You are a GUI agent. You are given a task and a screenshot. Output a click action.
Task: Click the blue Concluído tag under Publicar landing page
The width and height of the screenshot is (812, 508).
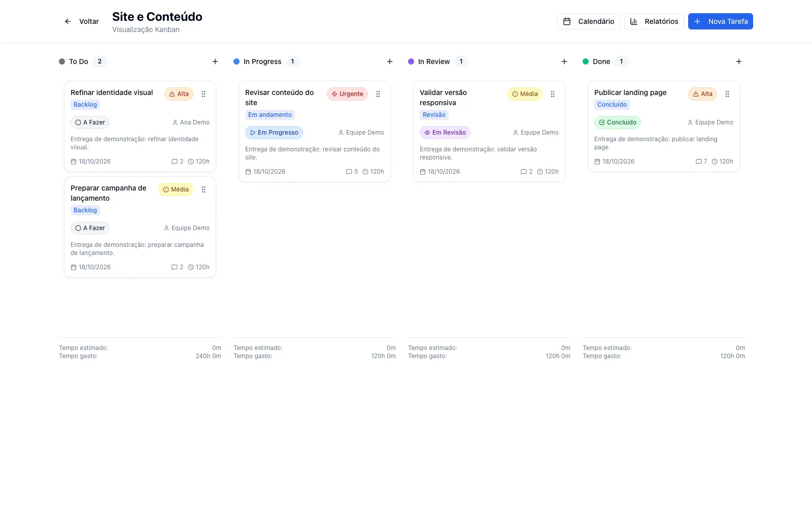click(612, 105)
